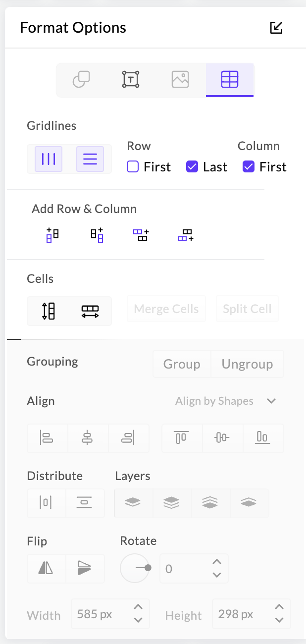Distribute columns evenly in Cells
Image resolution: width=306 pixels, height=644 pixels.
point(90,311)
